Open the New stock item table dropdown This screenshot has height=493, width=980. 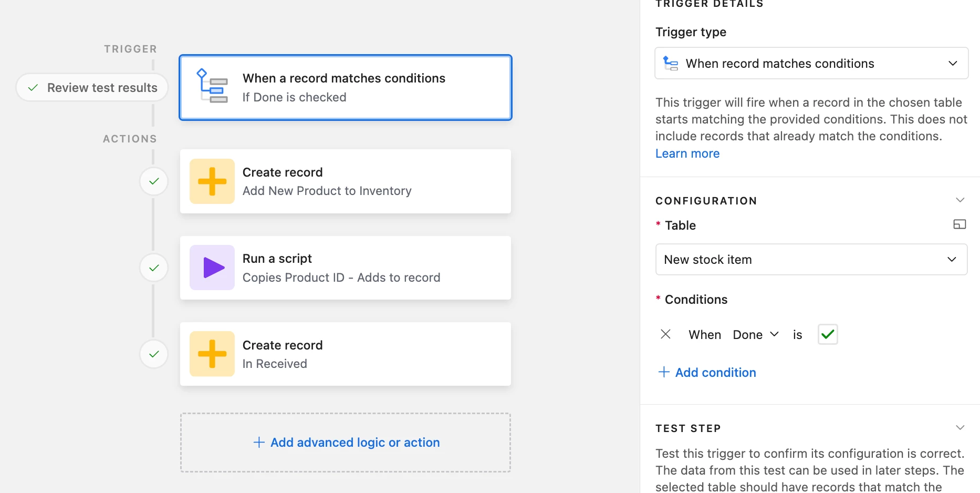click(x=811, y=259)
